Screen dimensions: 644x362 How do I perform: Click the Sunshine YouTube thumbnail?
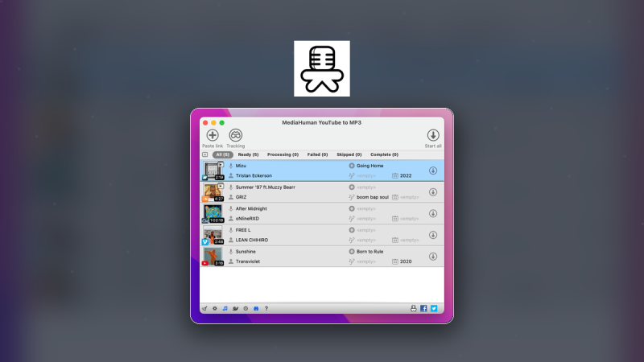point(213,257)
